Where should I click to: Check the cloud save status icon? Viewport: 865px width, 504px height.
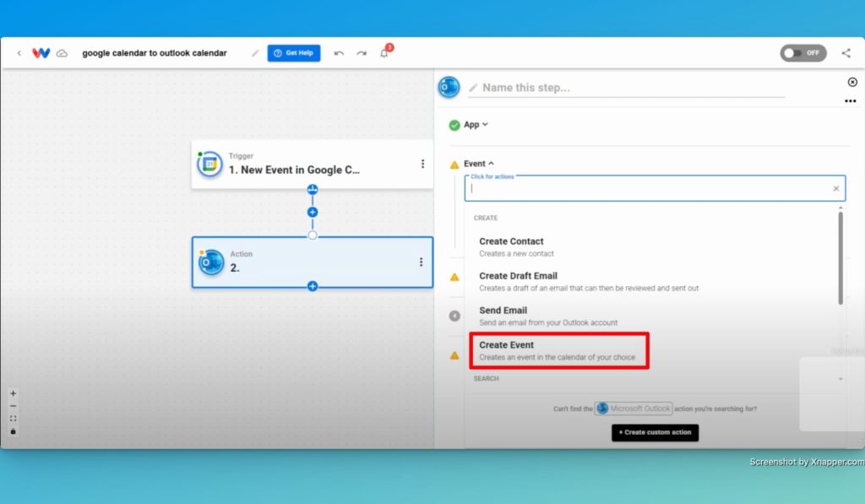[62, 53]
